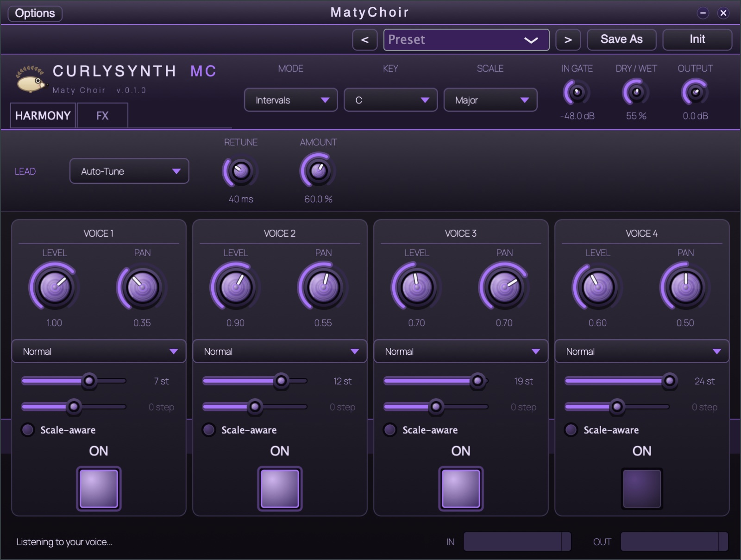741x560 pixels.
Task: Click the OUTPUT knob
Action: [x=695, y=92]
